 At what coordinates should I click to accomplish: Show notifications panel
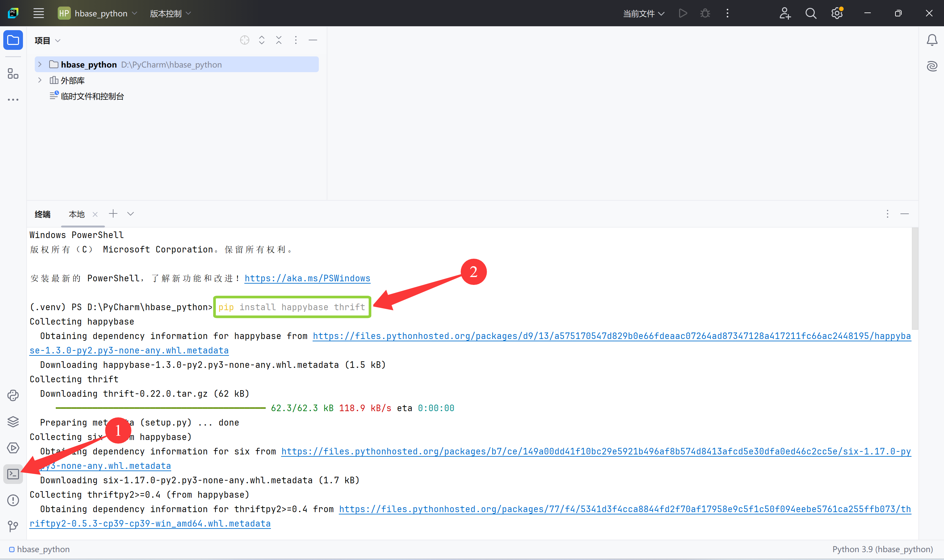(932, 40)
